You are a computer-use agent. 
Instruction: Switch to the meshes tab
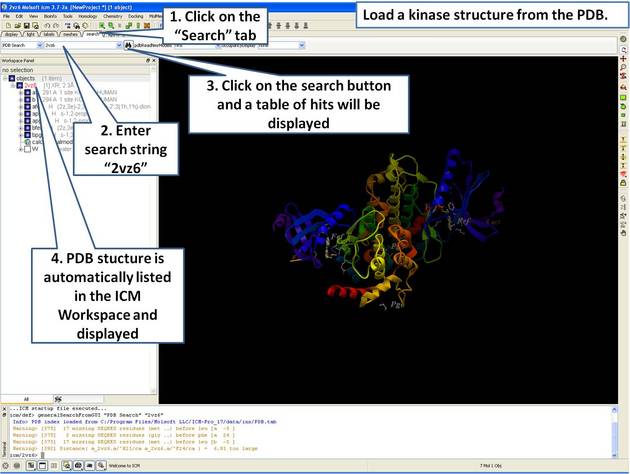pyautogui.click(x=69, y=34)
